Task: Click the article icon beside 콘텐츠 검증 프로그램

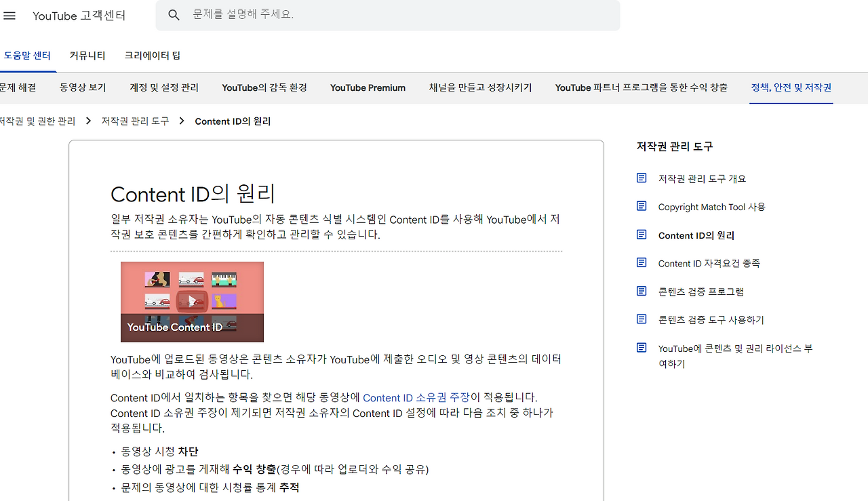Action: (642, 290)
